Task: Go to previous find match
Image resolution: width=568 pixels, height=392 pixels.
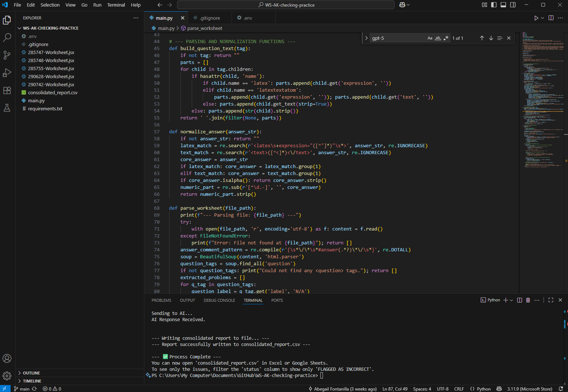Action: 482,38
